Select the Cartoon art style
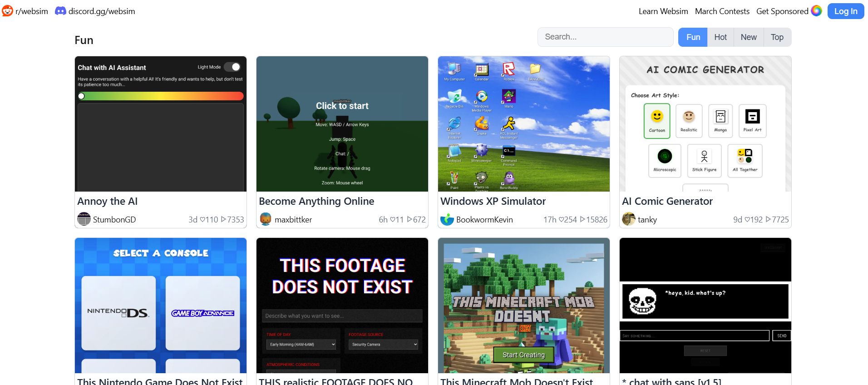Image resolution: width=868 pixels, height=385 pixels. coord(657,121)
